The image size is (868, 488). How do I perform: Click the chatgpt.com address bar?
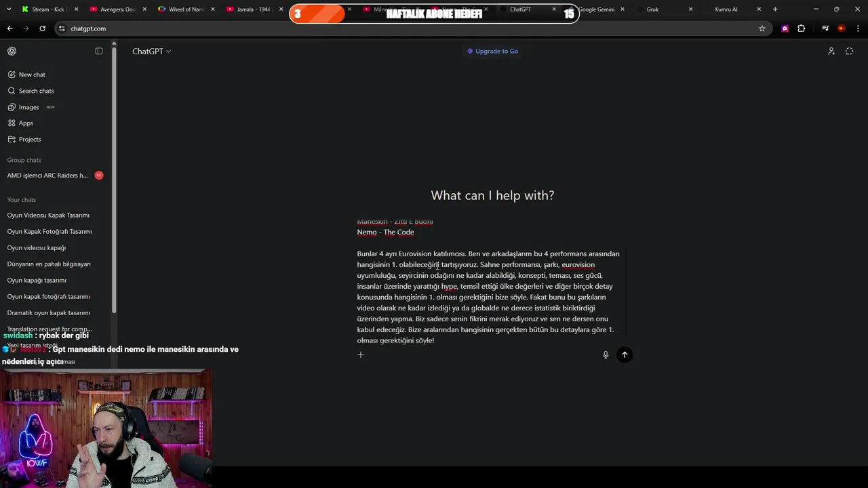pyautogui.click(x=407, y=28)
